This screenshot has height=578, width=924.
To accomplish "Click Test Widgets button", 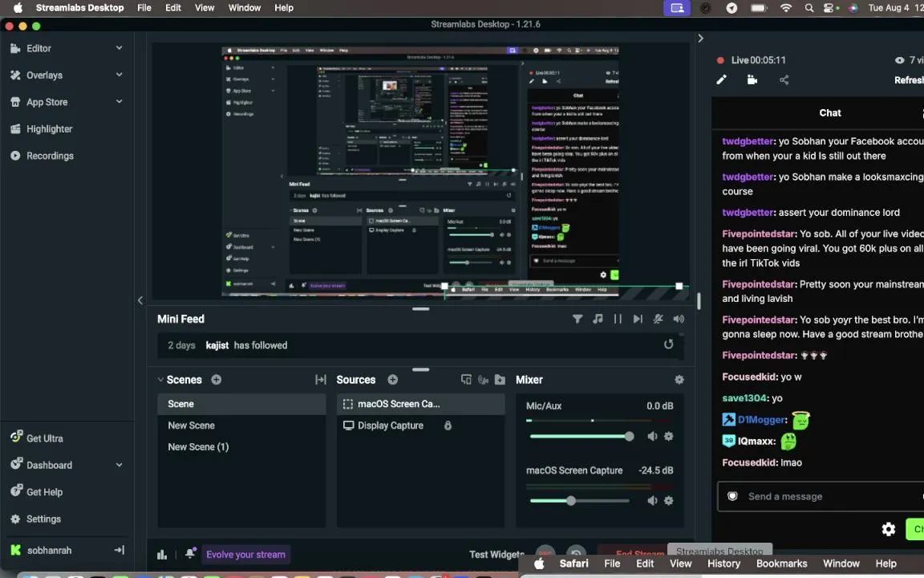I will pos(496,555).
